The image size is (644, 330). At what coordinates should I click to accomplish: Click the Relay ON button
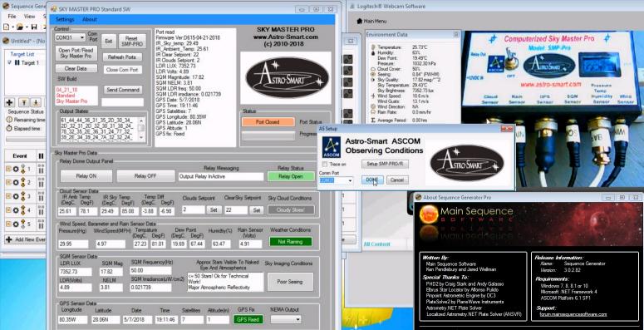[x=86, y=176]
